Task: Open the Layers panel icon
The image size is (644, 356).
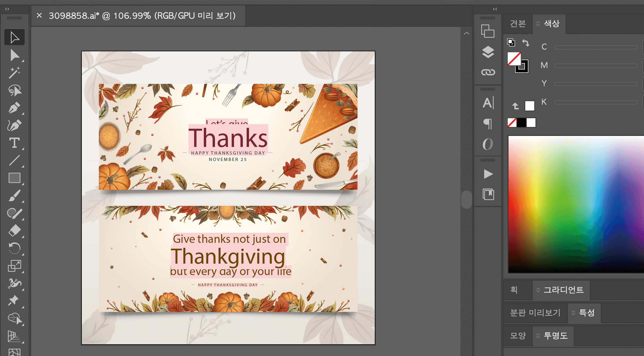Action: click(488, 52)
